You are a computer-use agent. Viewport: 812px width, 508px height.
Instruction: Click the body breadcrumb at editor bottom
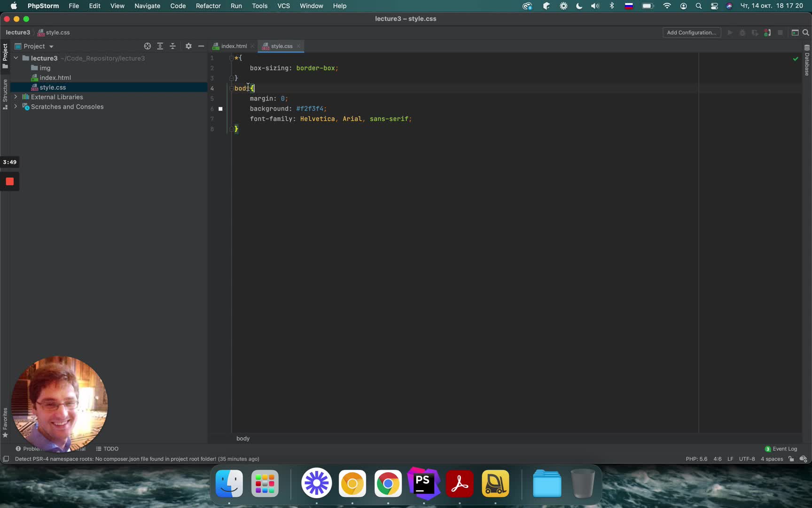pos(243,438)
